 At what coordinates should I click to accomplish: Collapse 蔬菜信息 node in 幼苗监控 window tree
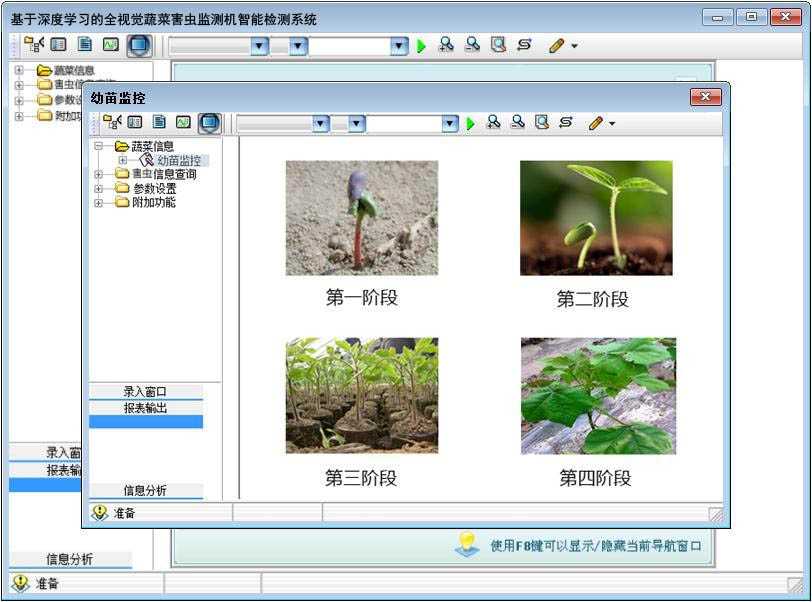98,147
